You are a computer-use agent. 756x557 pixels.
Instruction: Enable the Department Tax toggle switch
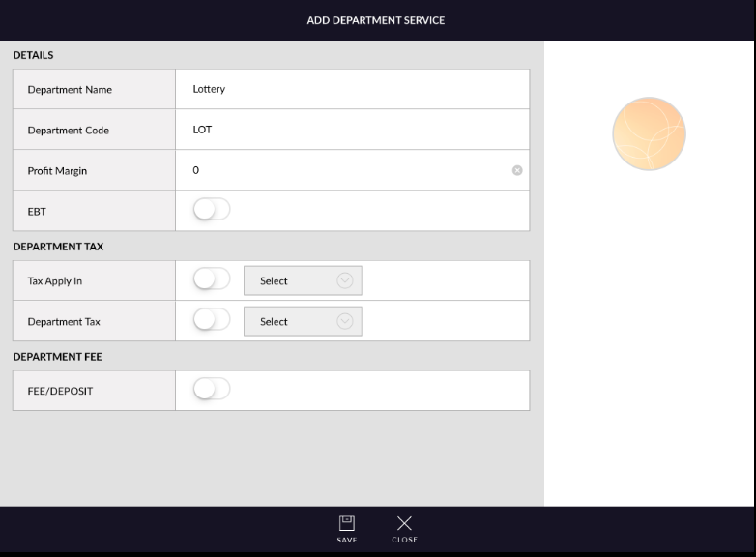(212, 321)
